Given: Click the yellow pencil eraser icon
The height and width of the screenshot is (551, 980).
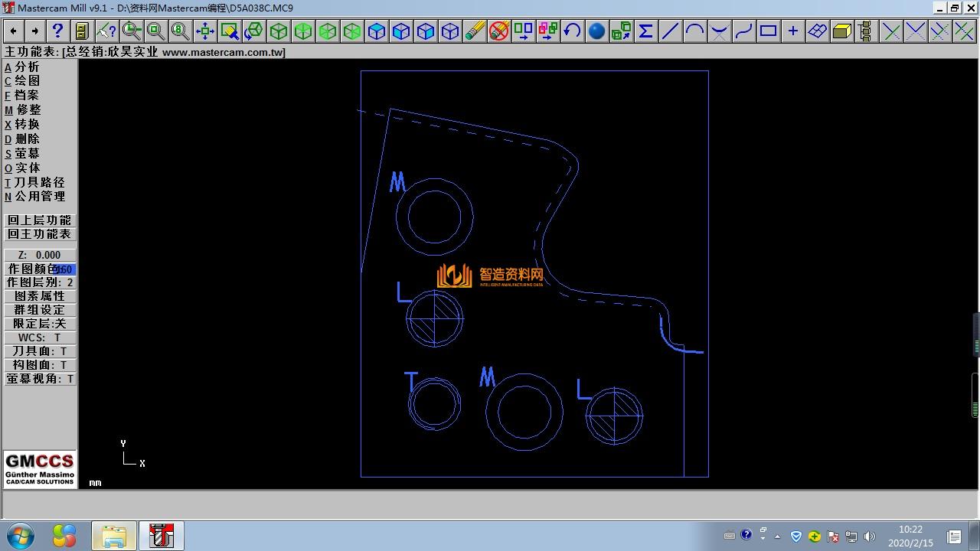Looking at the screenshot, I should [475, 31].
